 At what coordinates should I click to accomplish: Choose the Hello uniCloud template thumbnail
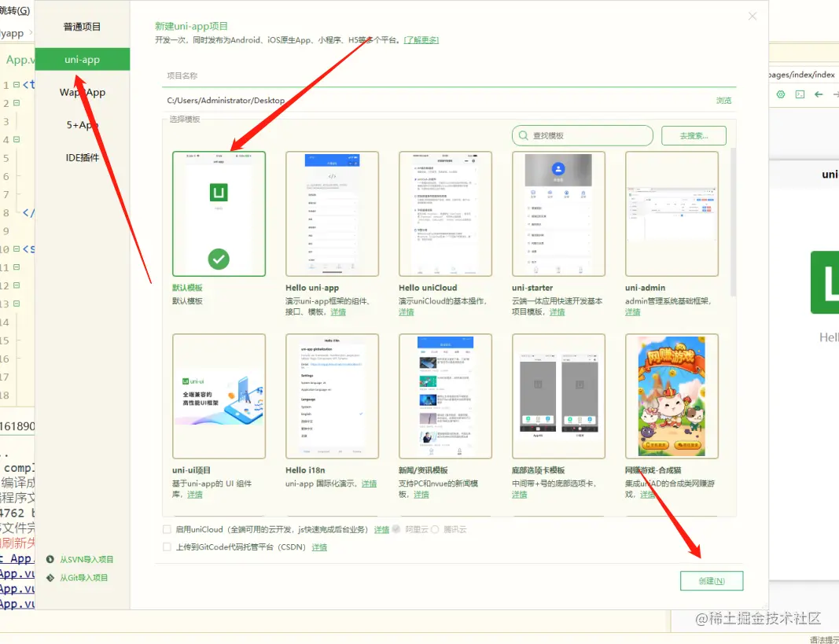click(x=445, y=214)
